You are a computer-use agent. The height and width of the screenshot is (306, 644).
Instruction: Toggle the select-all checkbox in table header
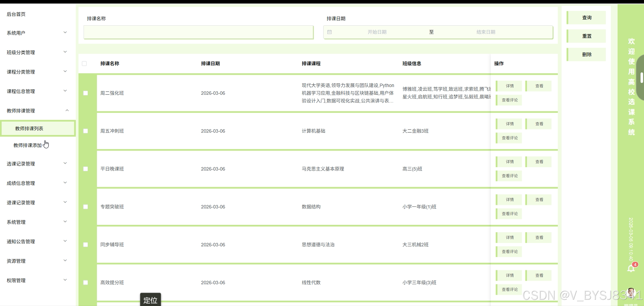84,64
